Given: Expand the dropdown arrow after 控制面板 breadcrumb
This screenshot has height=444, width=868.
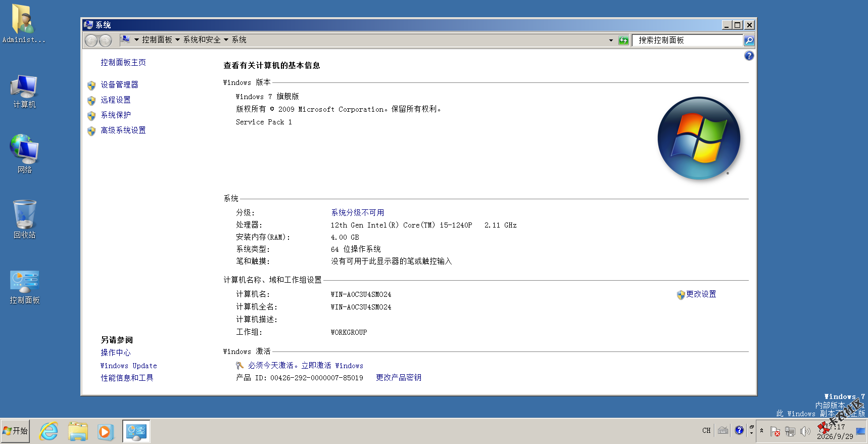Looking at the screenshot, I should point(177,40).
